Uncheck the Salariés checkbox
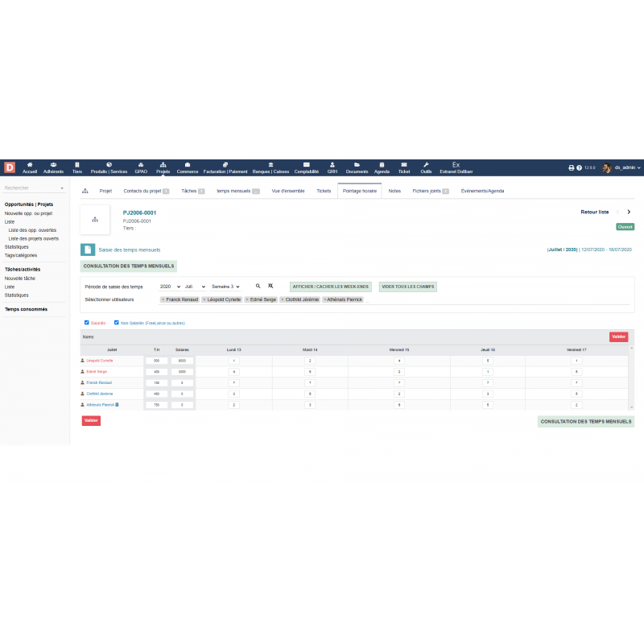Viewport: 644px width, 644px height. point(87,323)
